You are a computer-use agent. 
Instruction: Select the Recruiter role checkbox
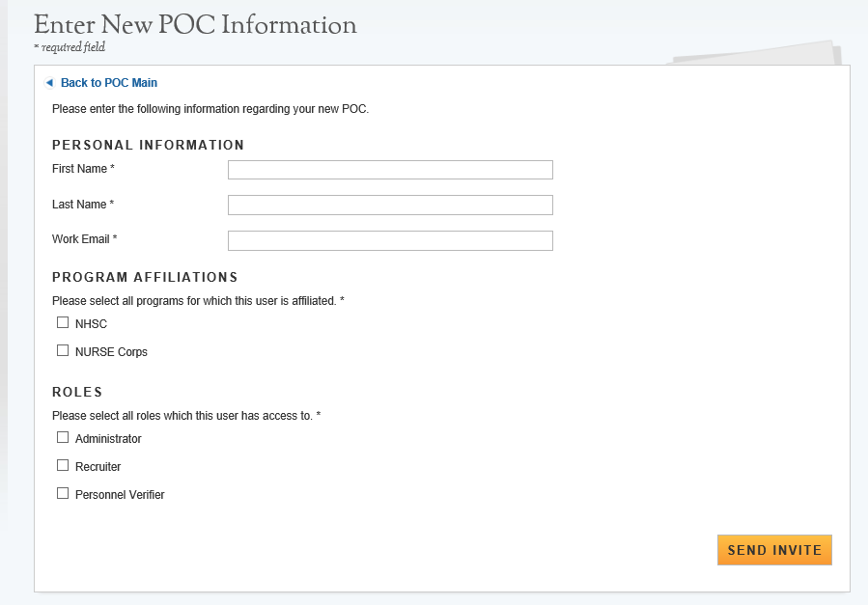(x=63, y=466)
